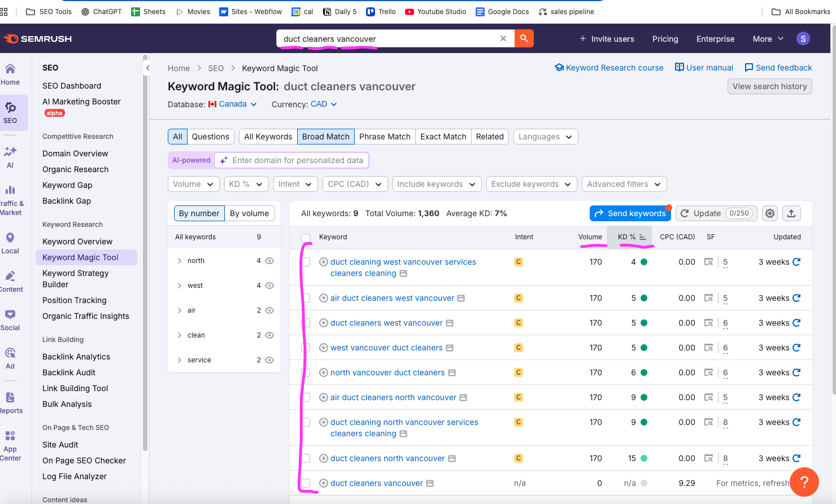Screen dimensions: 836x504
Task: Refresh metrics for north vancouver duct cleaners
Action: [x=796, y=372]
